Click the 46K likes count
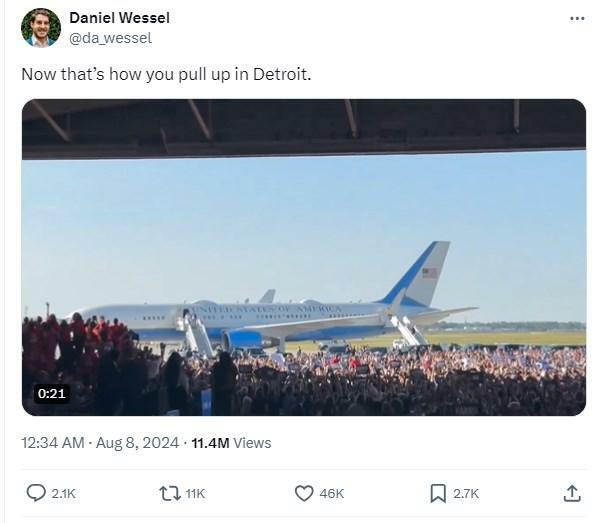 pyautogui.click(x=331, y=493)
